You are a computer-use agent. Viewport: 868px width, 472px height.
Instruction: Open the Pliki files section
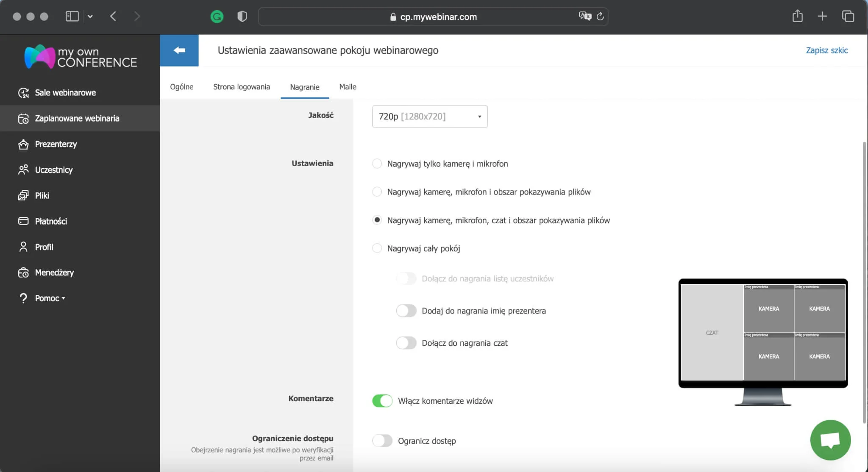click(44, 195)
